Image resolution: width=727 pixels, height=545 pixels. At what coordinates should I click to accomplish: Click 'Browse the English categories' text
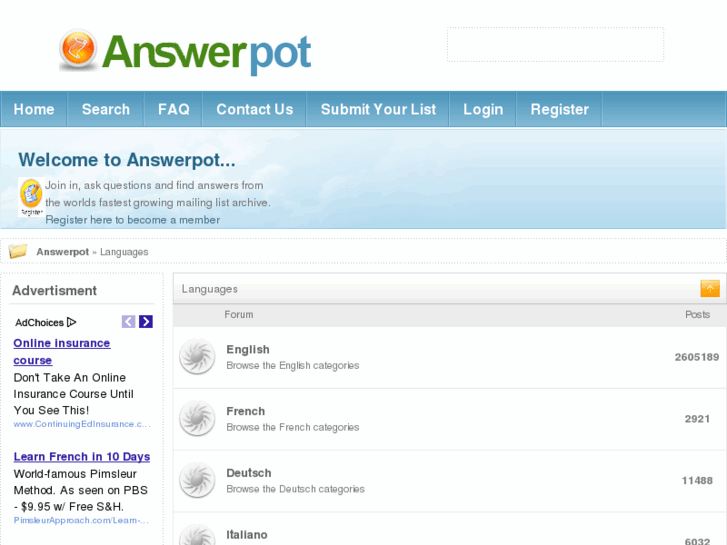293,365
